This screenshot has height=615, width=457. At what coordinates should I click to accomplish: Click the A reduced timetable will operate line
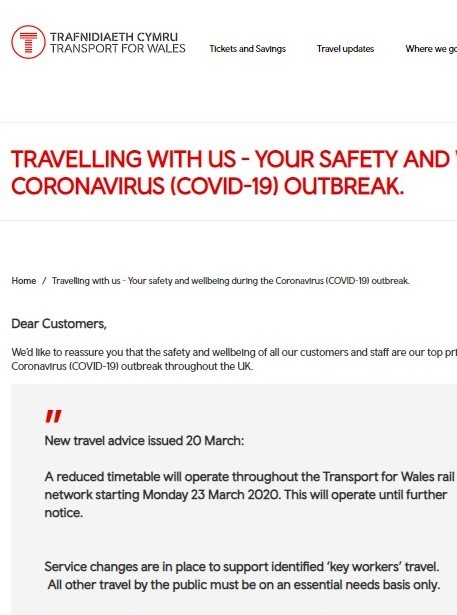point(249,477)
